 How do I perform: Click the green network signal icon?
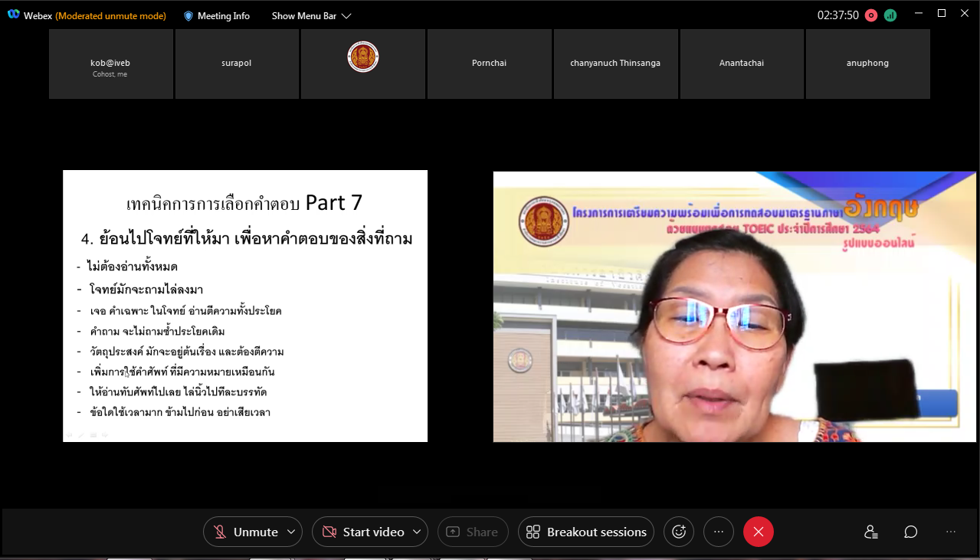pyautogui.click(x=890, y=15)
